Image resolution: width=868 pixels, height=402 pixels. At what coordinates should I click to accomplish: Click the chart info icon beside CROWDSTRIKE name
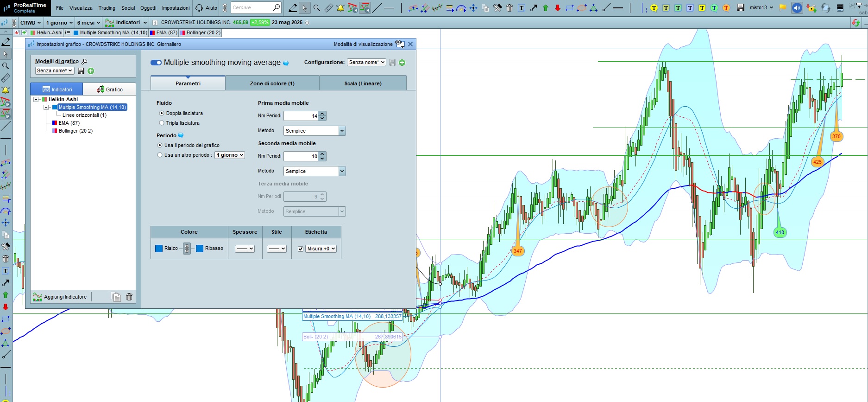(155, 22)
